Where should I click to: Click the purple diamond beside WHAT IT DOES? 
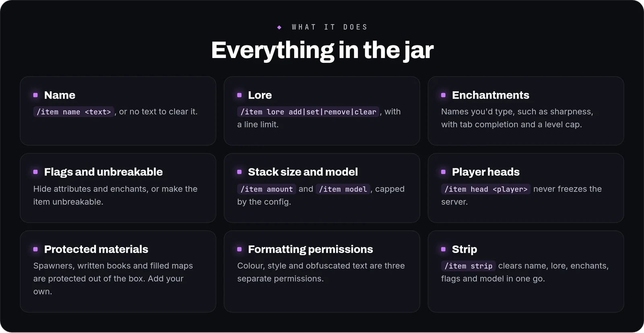(x=279, y=27)
